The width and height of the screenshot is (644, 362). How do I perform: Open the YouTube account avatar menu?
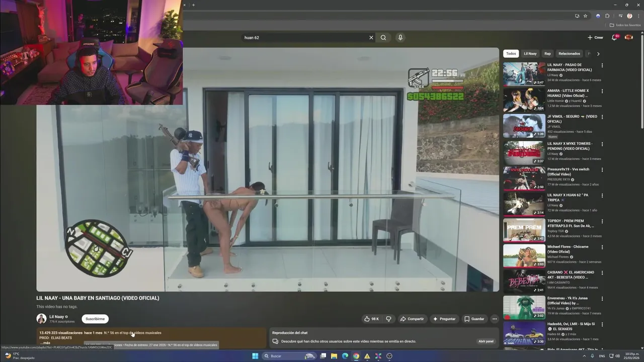tap(629, 37)
